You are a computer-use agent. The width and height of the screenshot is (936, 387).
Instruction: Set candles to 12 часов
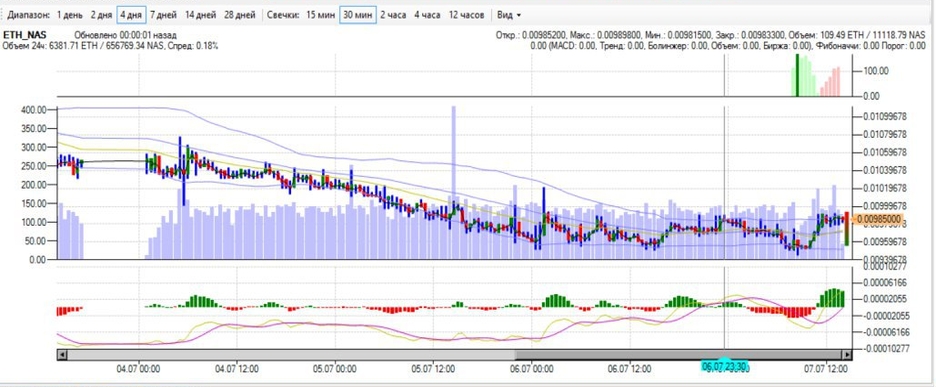point(466,15)
